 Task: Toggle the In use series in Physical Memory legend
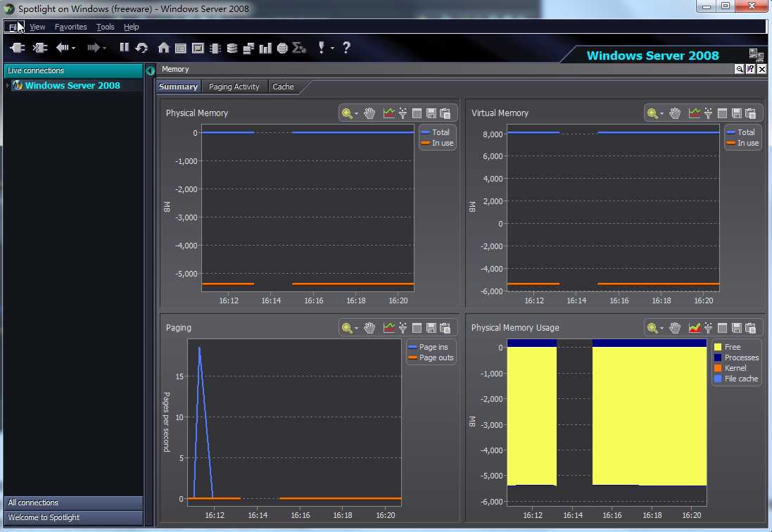pyautogui.click(x=437, y=144)
